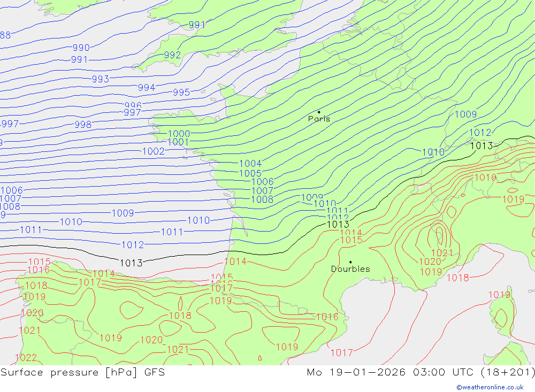Viewport: 535px width, 392px height.
Task: Click the 990 isobar label
Action: 81,48
